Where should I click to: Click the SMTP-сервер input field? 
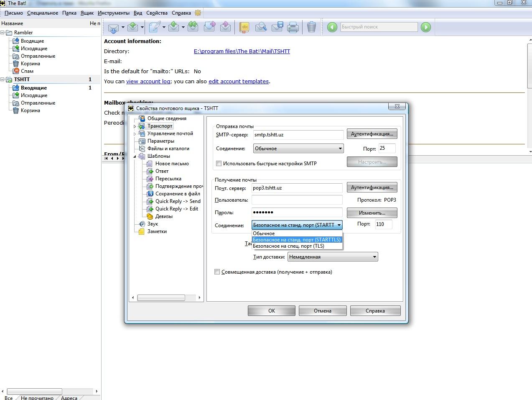point(298,135)
